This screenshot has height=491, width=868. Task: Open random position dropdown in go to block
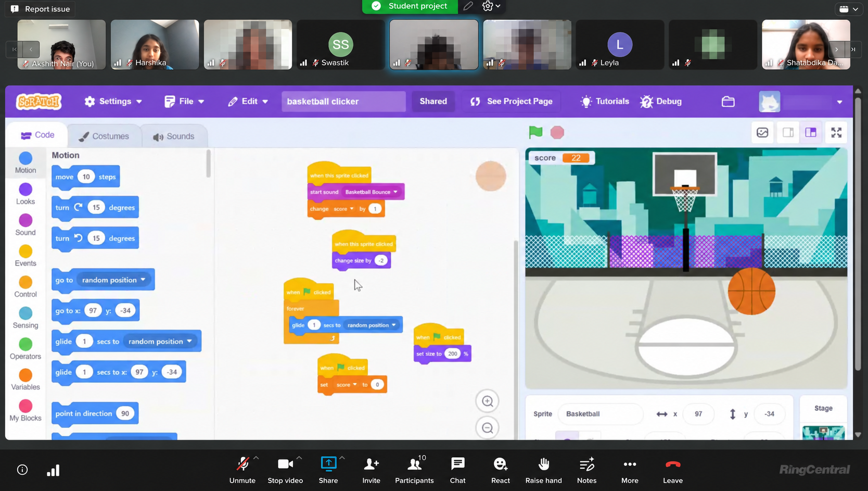click(x=114, y=280)
